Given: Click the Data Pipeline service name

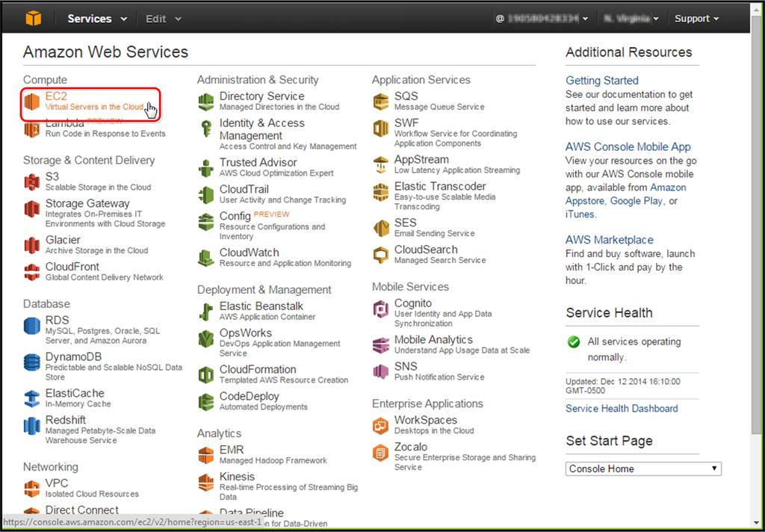Looking at the screenshot, I should [x=251, y=513].
